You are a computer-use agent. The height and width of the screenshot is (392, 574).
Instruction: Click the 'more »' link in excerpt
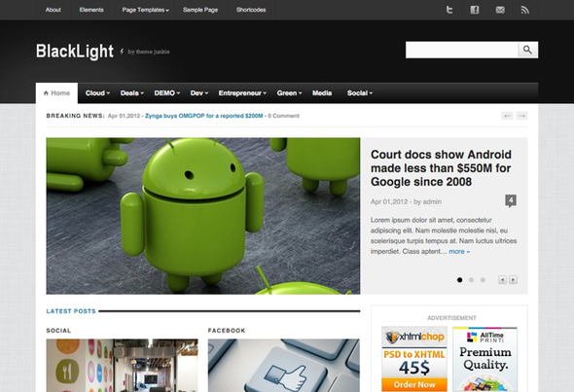coord(459,252)
